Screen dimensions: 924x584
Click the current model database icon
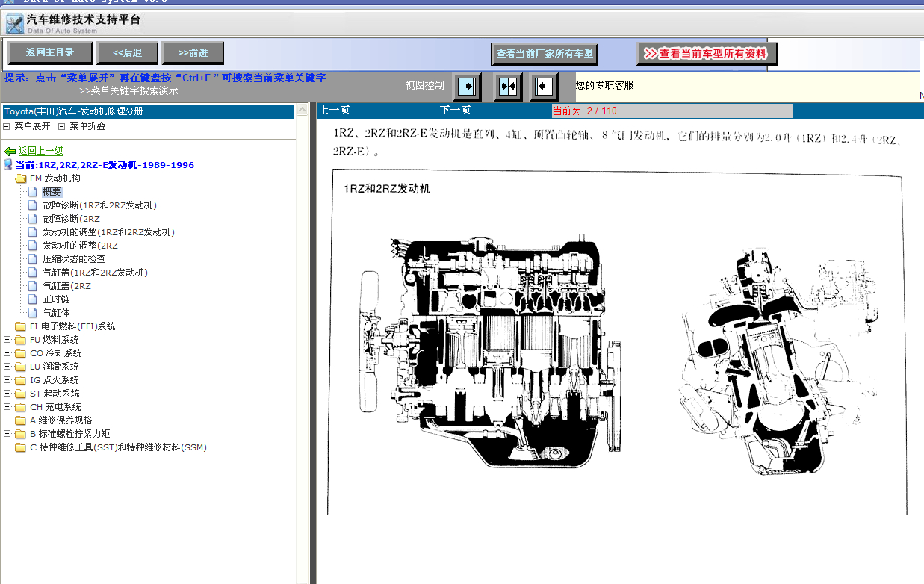pyautogui.click(x=8, y=164)
